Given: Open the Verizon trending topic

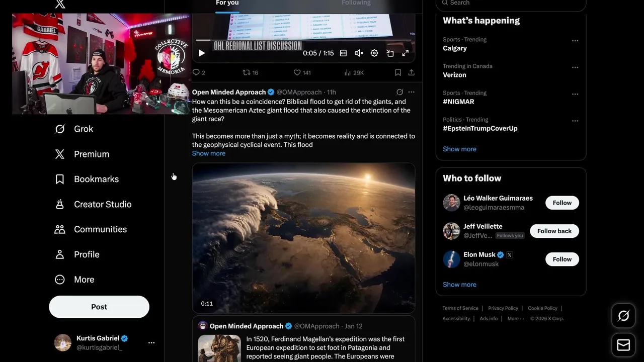Looking at the screenshot, I should 454,75.
